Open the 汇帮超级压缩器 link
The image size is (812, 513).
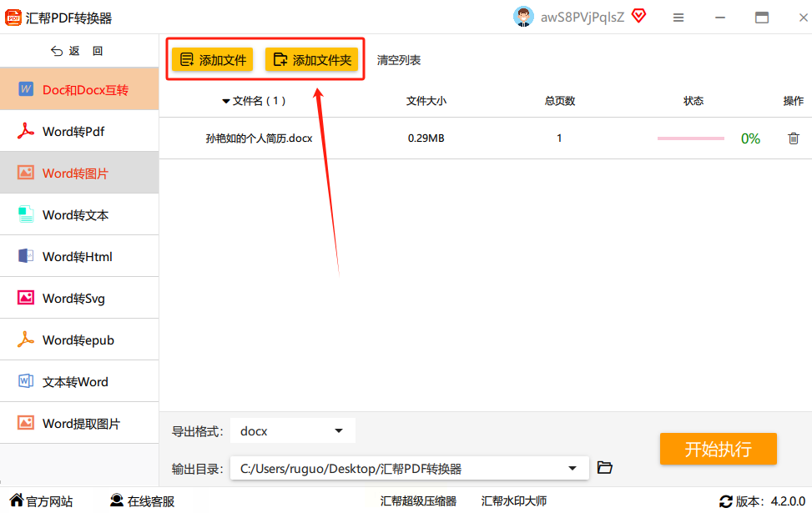[418, 500]
